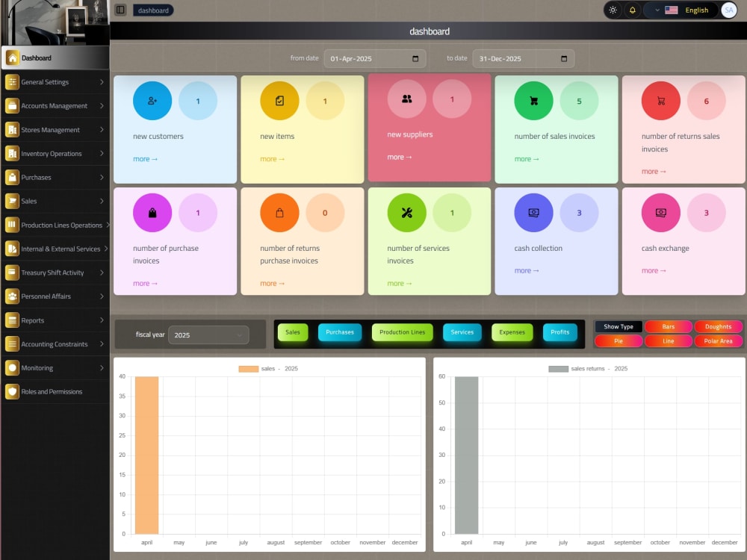Open the English language dropdown
Image resolution: width=747 pixels, height=560 pixels.
(681, 10)
